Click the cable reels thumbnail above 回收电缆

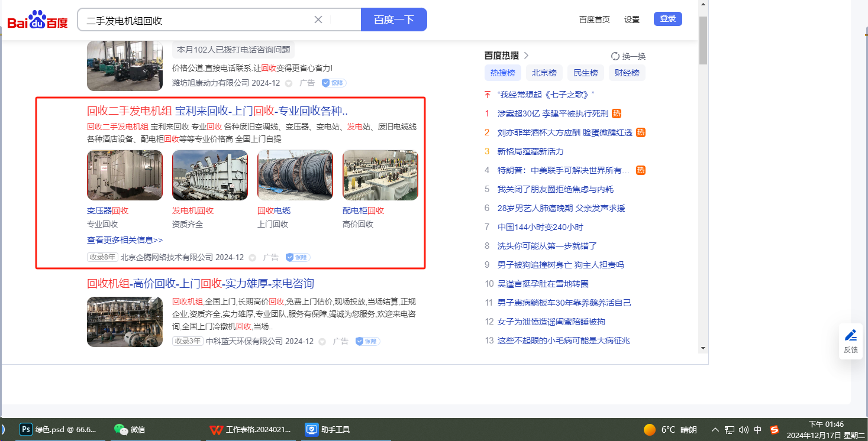pos(295,175)
